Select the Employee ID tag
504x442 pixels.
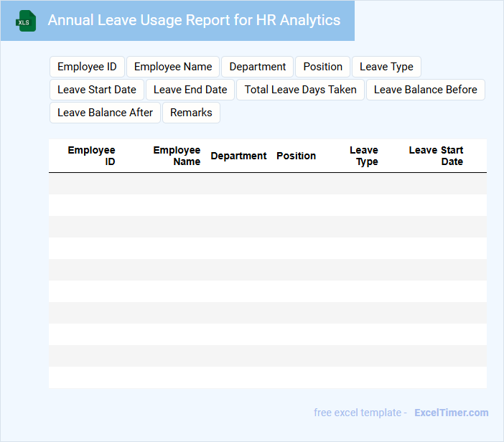(x=87, y=67)
